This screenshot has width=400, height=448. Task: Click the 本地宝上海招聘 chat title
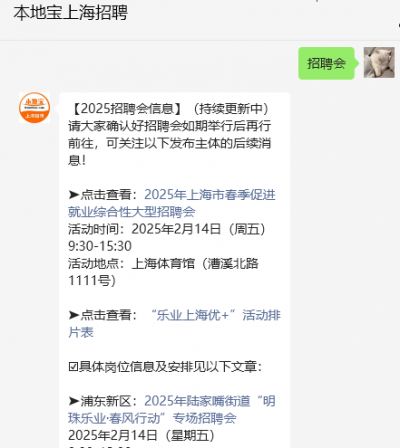(70, 13)
